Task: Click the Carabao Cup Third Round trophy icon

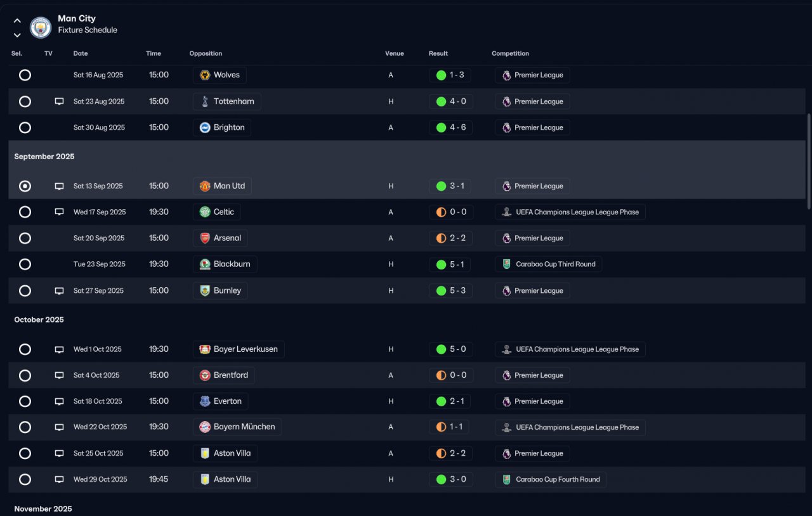Action: point(506,264)
